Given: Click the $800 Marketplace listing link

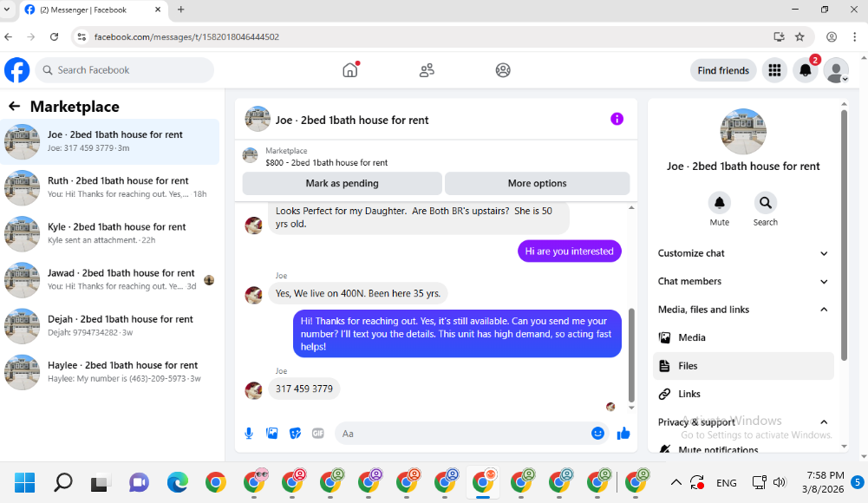Looking at the screenshot, I should pyautogui.click(x=327, y=163).
